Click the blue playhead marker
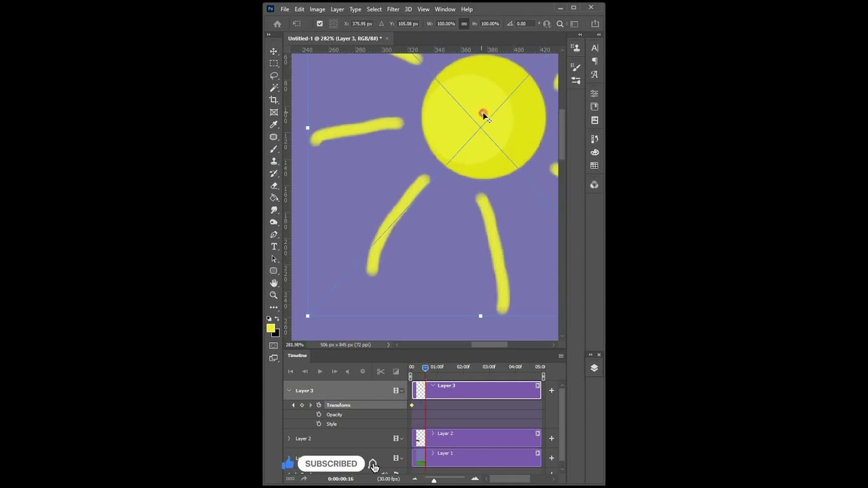 coord(425,368)
